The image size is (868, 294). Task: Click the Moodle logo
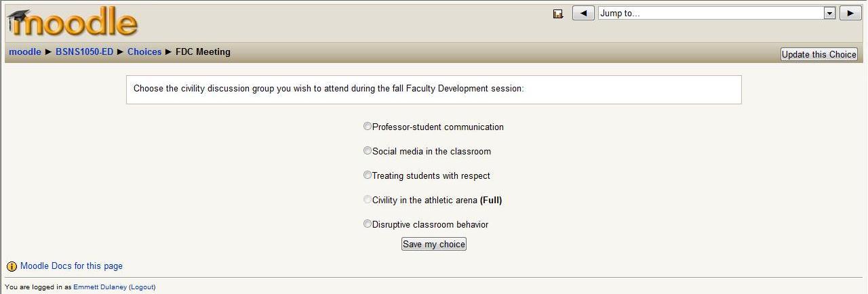(x=73, y=22)
